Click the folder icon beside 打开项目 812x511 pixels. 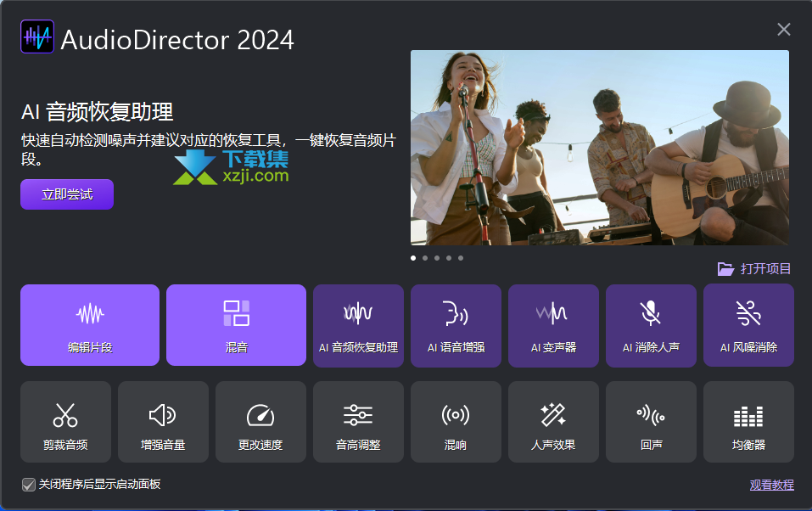point(725,269)
